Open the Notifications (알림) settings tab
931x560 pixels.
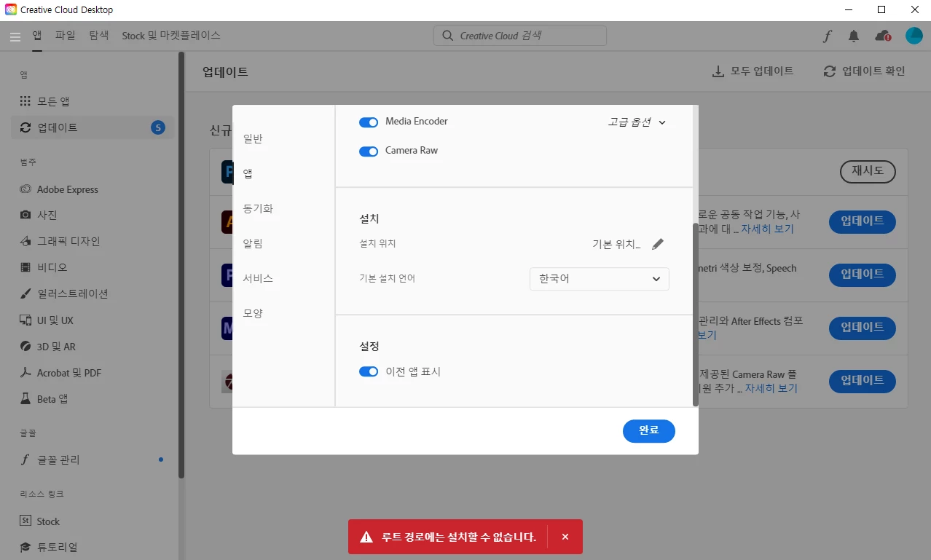click(253, 243)
